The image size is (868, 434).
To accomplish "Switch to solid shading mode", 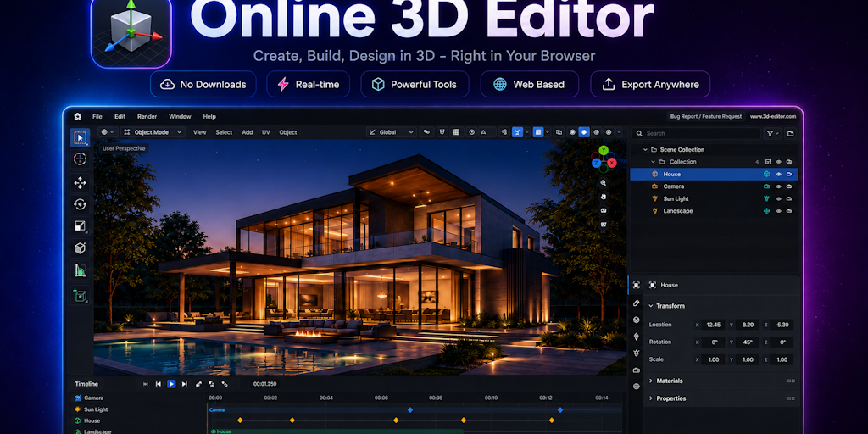I will 584,132.
